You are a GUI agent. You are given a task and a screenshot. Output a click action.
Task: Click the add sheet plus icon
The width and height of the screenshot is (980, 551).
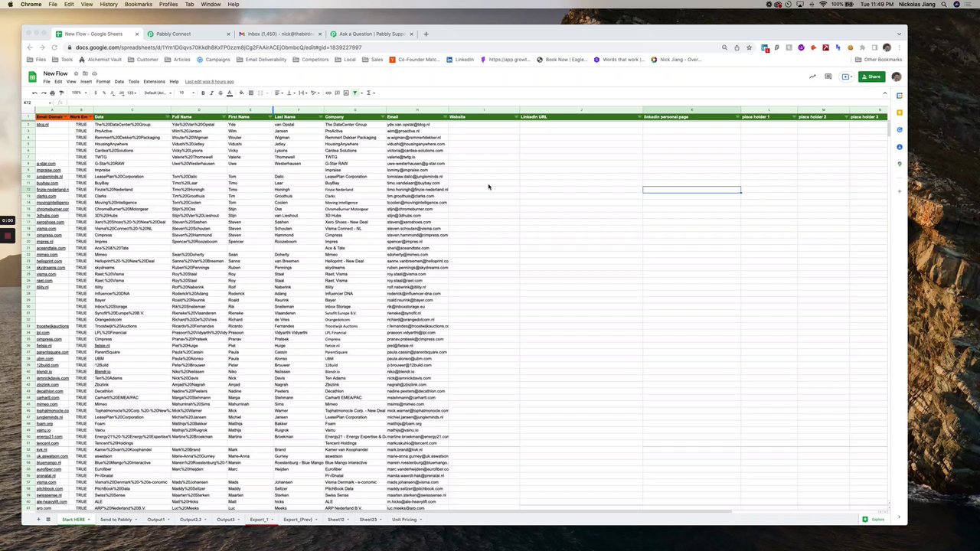[x=38, y=520]
